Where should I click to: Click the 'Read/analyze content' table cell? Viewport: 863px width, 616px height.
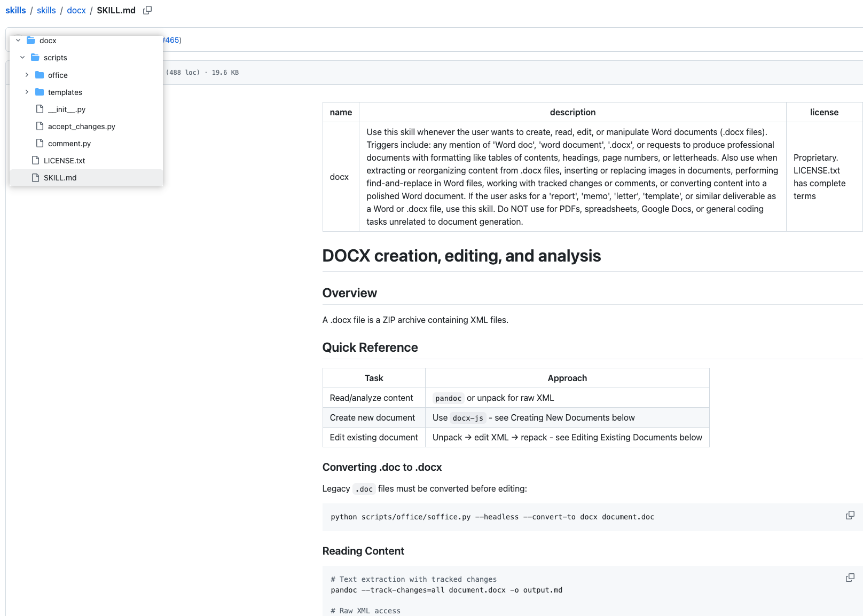click(x=374, y=398)
